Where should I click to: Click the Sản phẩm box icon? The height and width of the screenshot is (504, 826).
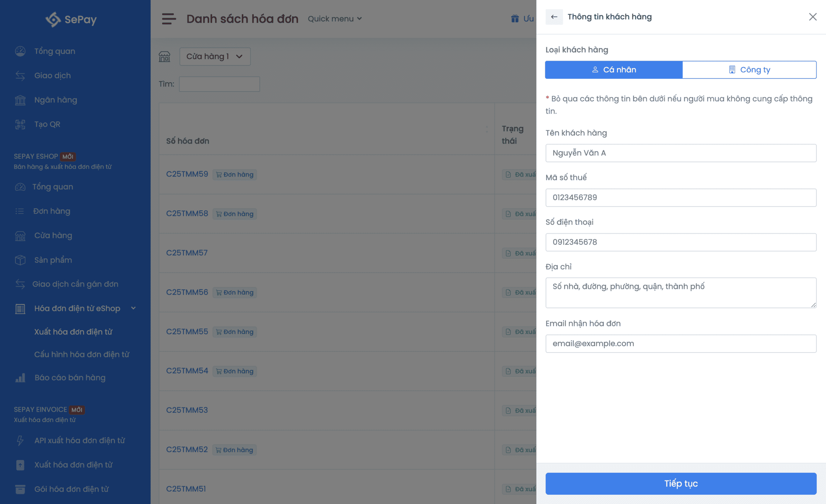(x=20, y=260)
